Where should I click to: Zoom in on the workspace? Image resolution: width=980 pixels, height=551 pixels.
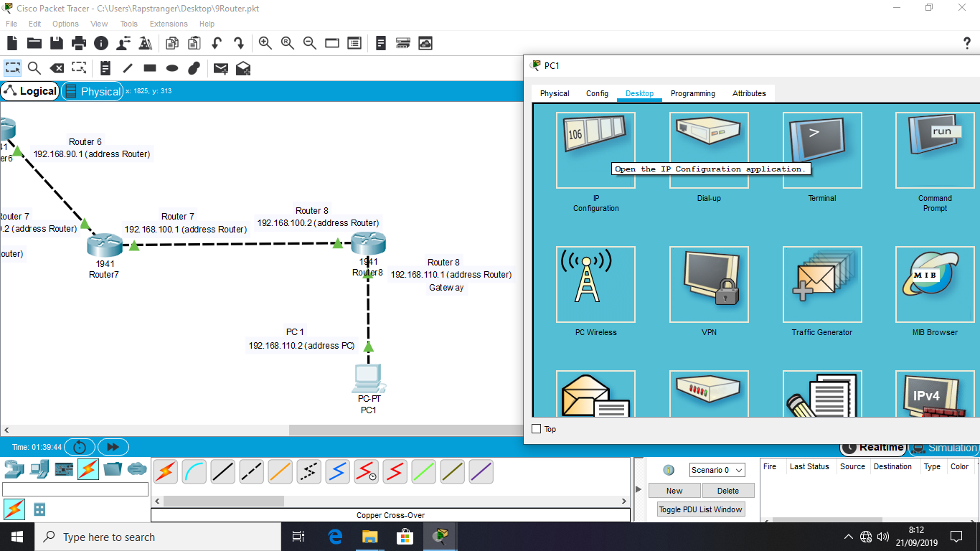coord(265,43)
